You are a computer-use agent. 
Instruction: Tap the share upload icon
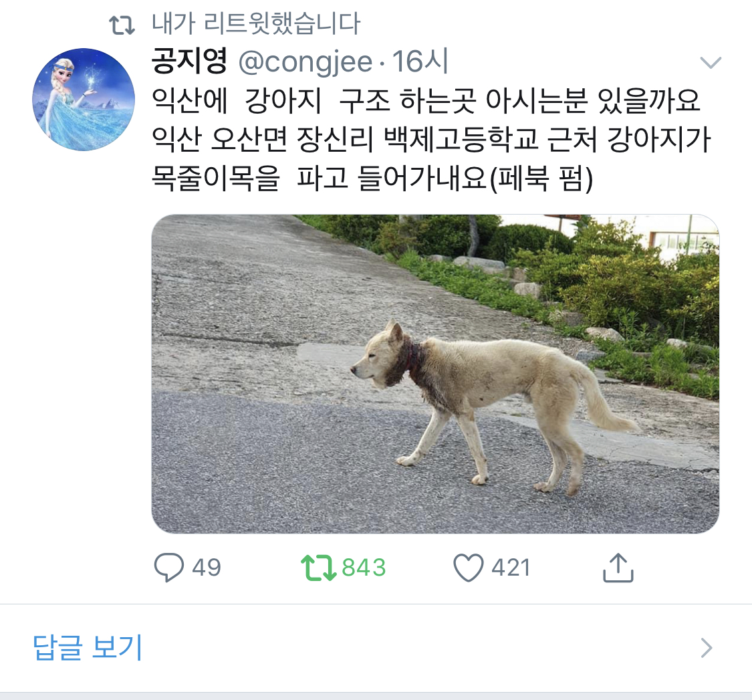618,568
